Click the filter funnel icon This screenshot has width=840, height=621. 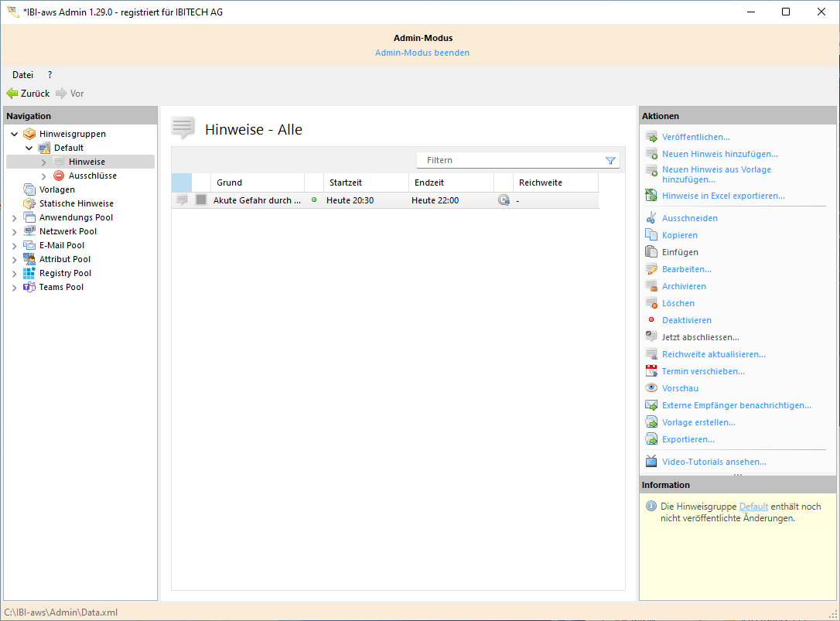click(610, 161)
